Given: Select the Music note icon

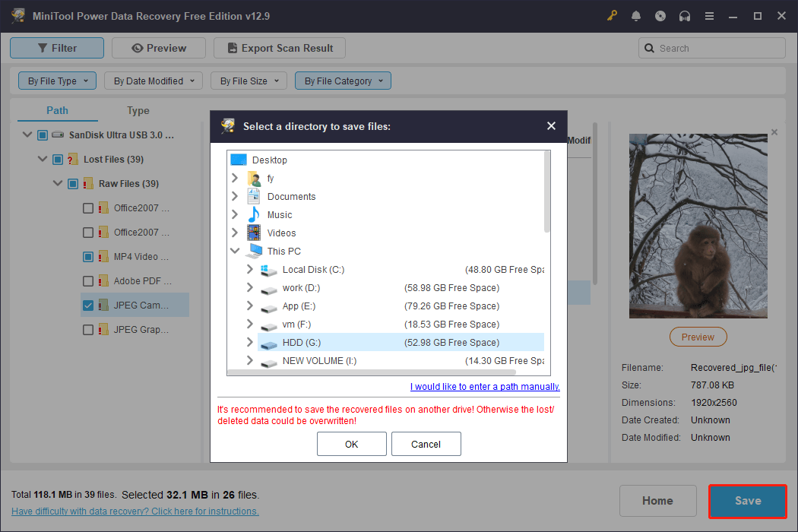Looking at the screenshot, I should [x=253, y=214].
